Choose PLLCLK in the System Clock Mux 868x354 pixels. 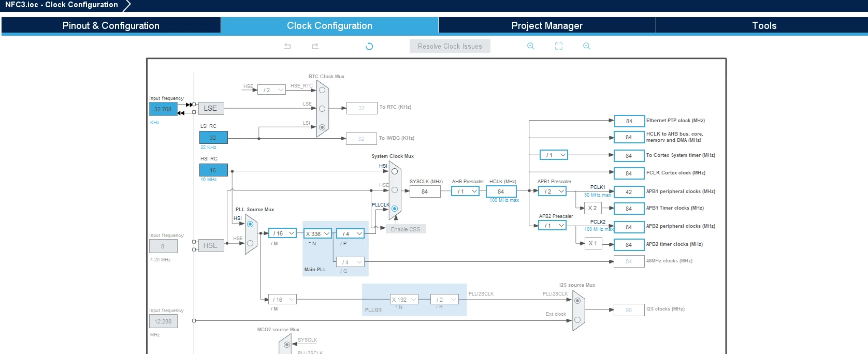coord(395,209)
